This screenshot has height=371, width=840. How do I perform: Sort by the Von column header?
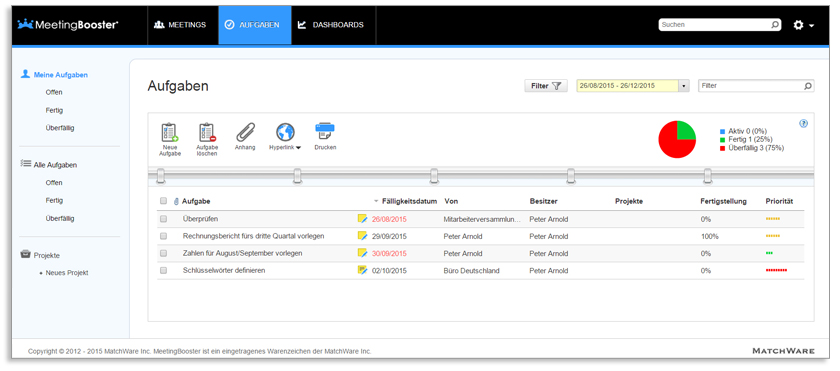(451, 201)
